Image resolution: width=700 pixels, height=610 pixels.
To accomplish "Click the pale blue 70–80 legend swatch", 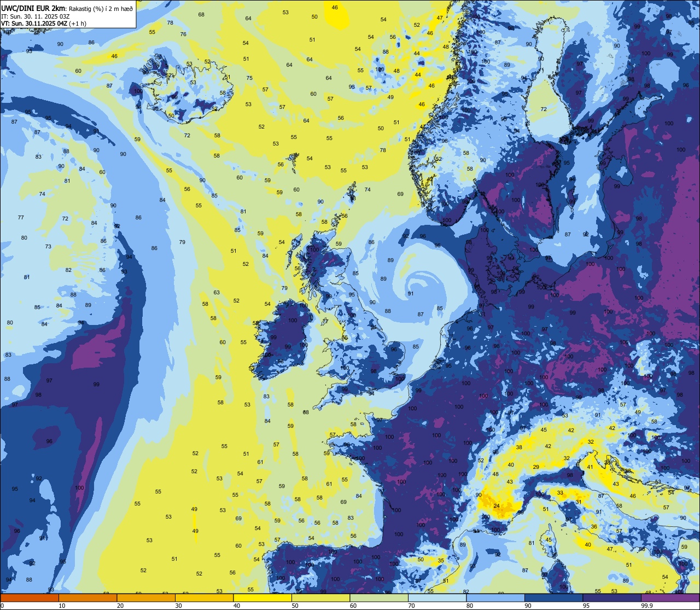I will (437, 597).
